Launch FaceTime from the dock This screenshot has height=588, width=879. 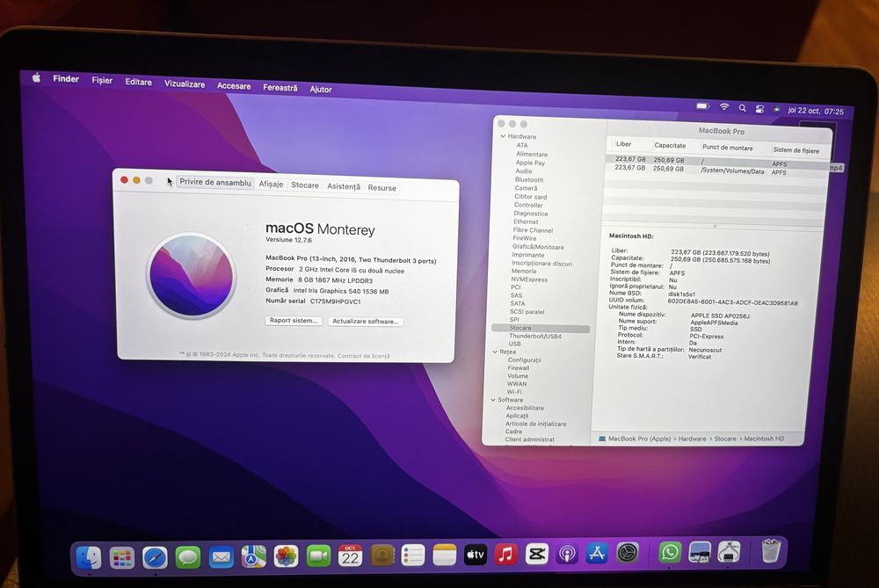click(x=318, y=556)
